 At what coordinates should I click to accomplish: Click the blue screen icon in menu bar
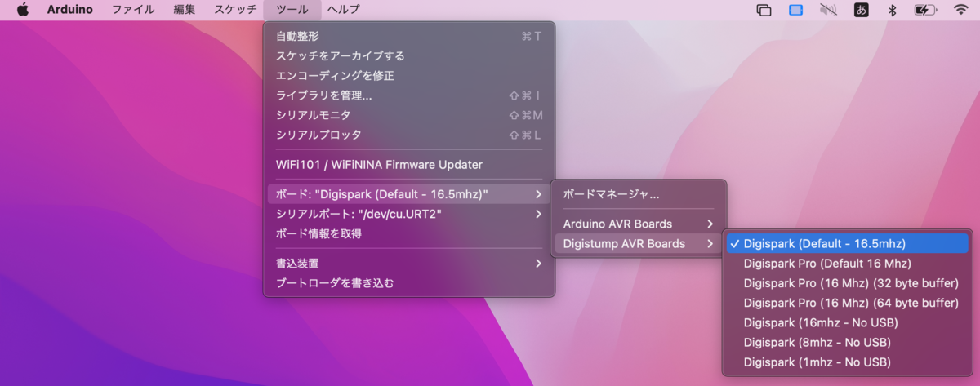[796, 10]
